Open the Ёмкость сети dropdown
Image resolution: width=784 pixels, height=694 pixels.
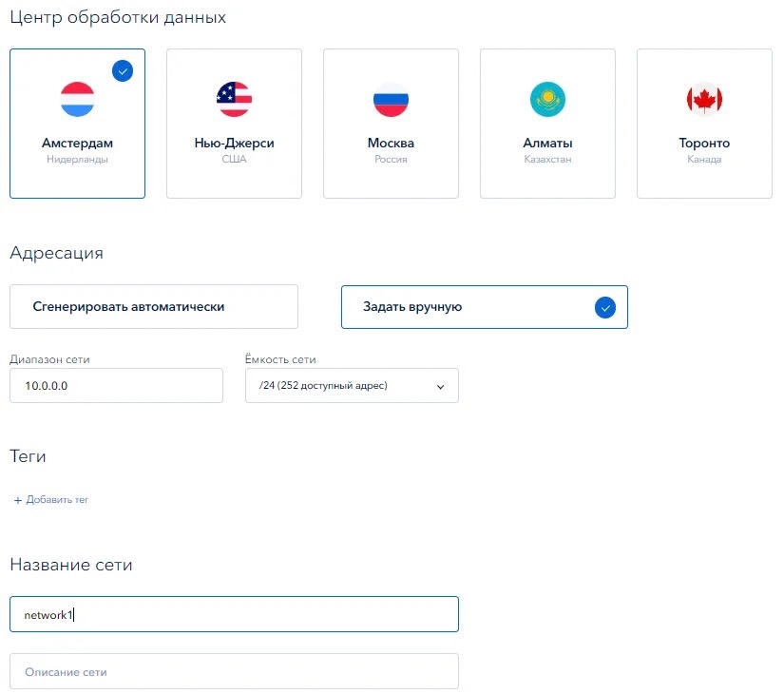click(x=352, y=386)
